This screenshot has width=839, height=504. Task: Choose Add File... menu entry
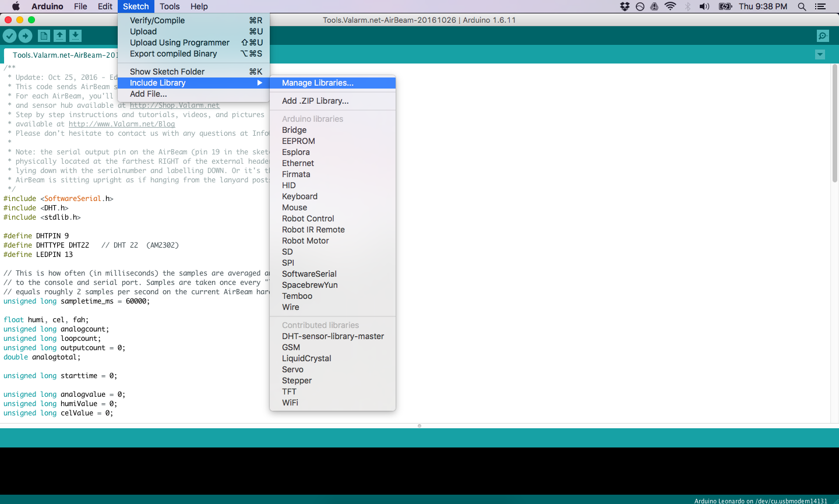193,94
